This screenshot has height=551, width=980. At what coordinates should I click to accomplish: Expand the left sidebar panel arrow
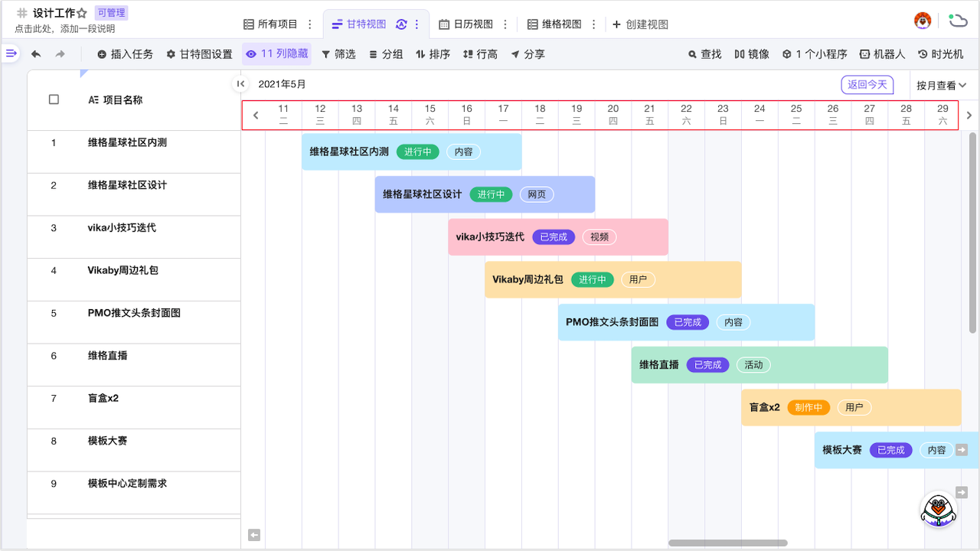[x=11, y=54]
